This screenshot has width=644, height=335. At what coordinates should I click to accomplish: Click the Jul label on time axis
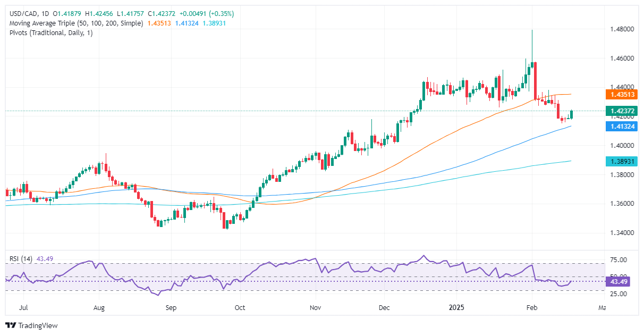pyautogui.click(x=23, y=307)
